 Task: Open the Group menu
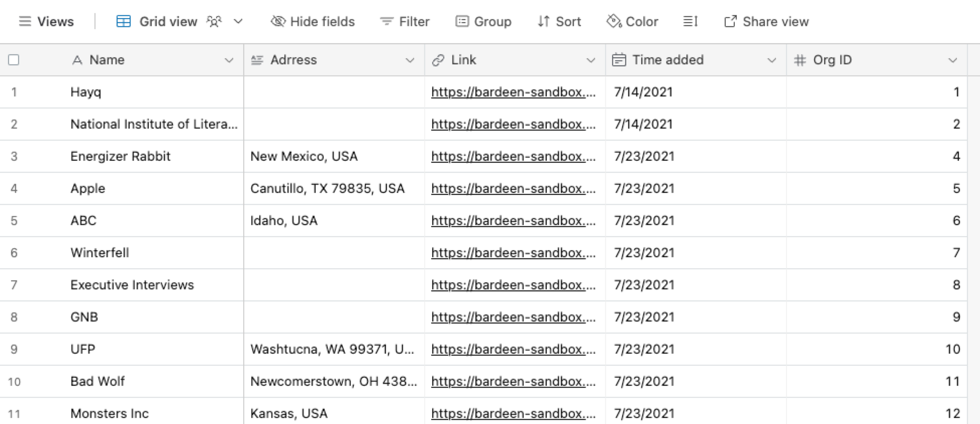click(483, 22)
